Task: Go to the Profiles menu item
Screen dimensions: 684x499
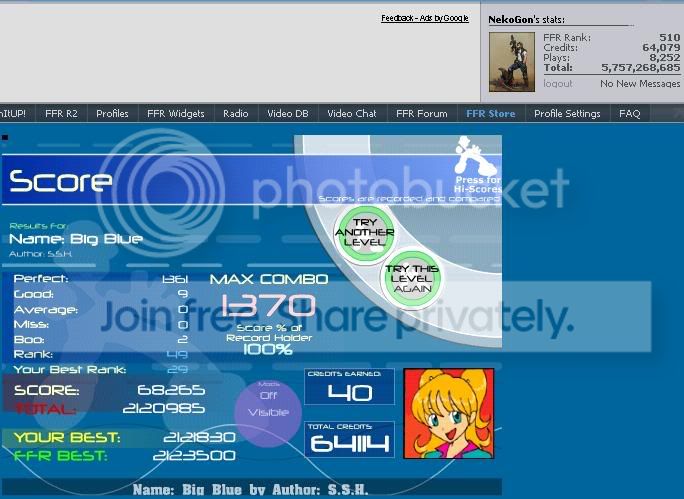Action: tap(112, 114)
